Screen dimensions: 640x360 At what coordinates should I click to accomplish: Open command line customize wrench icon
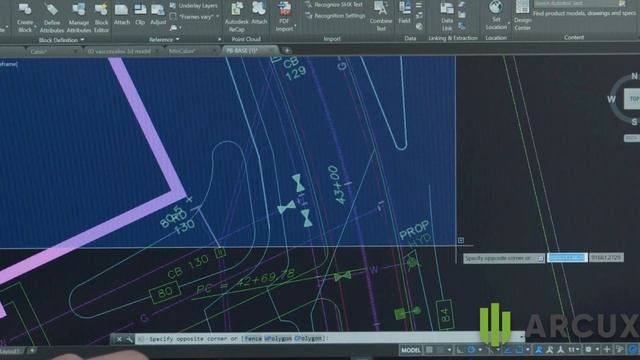click(129, 339)
